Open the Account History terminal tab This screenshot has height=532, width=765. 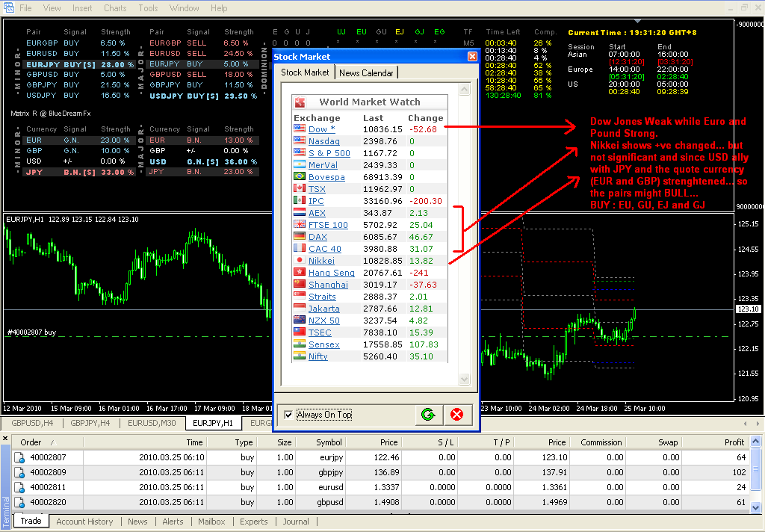[84, 522]
